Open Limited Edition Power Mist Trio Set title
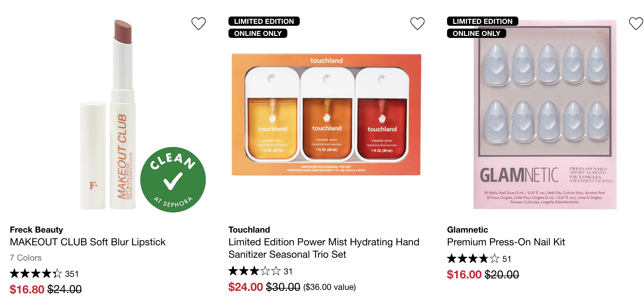The image size is (644, 308). (324, 248)
